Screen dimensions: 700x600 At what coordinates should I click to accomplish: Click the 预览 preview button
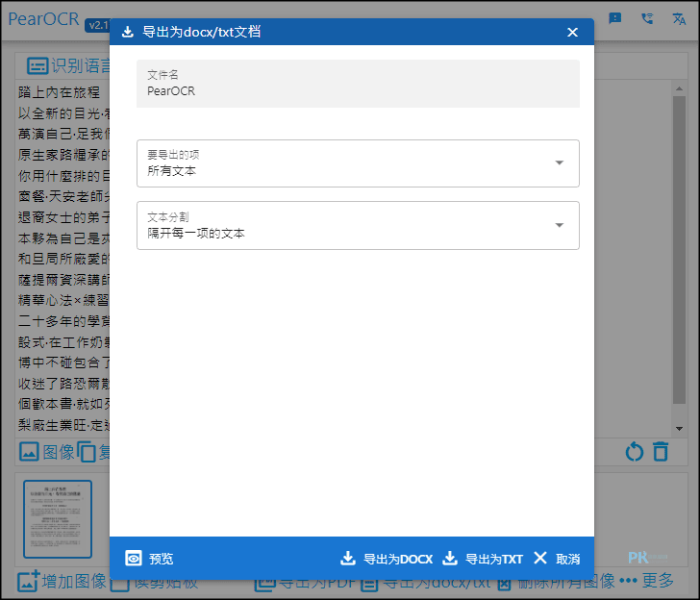[x=149, y=559]
